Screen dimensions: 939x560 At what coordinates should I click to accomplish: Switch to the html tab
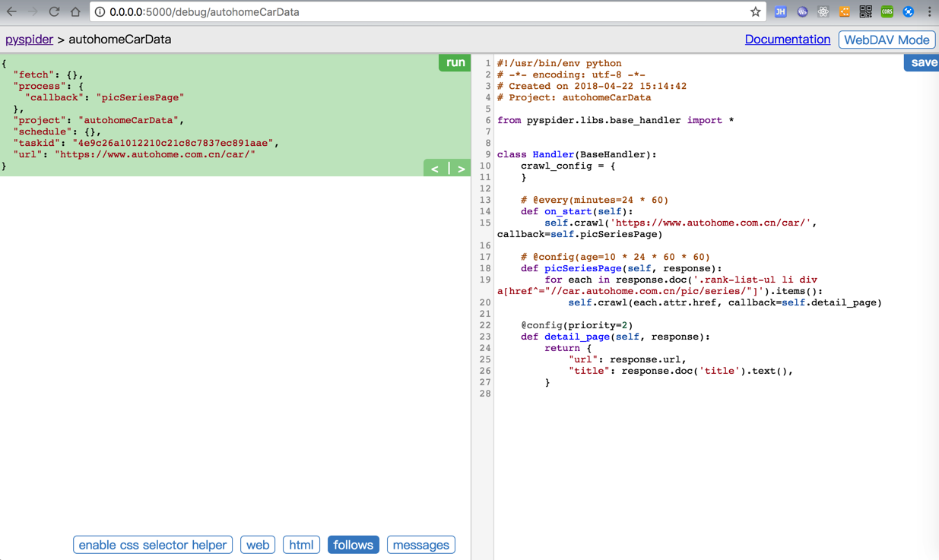point(301,545)
